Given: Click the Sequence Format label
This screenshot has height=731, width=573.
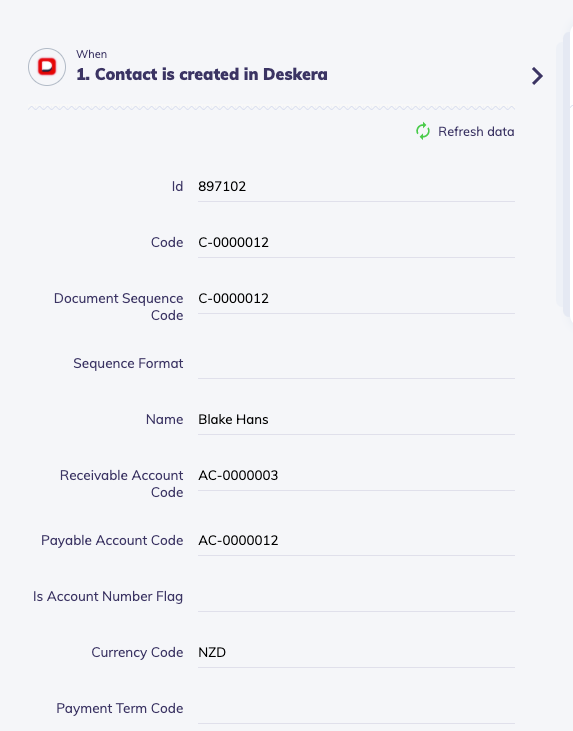Looking at the screenshot, I should tap(128, 363).
